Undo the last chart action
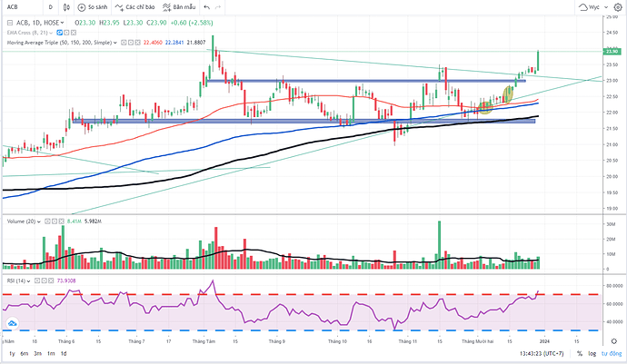The height and width of the screenshot is (364, 627). 206,7
